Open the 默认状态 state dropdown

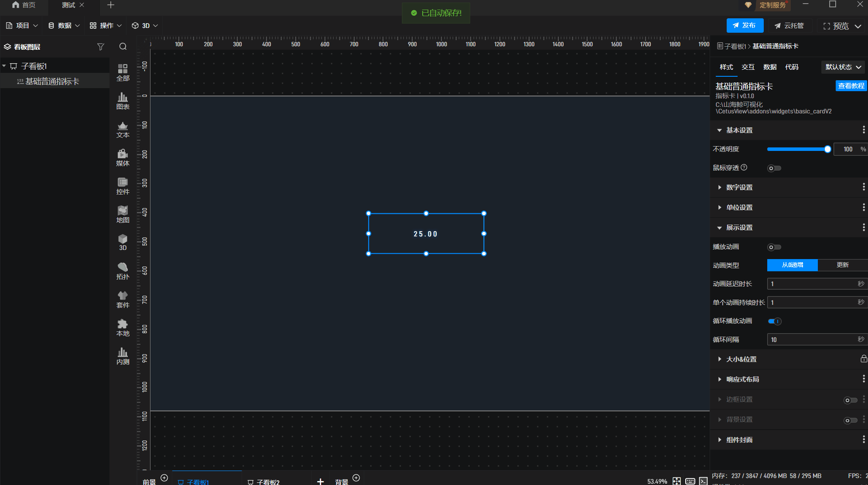point(843,67)
